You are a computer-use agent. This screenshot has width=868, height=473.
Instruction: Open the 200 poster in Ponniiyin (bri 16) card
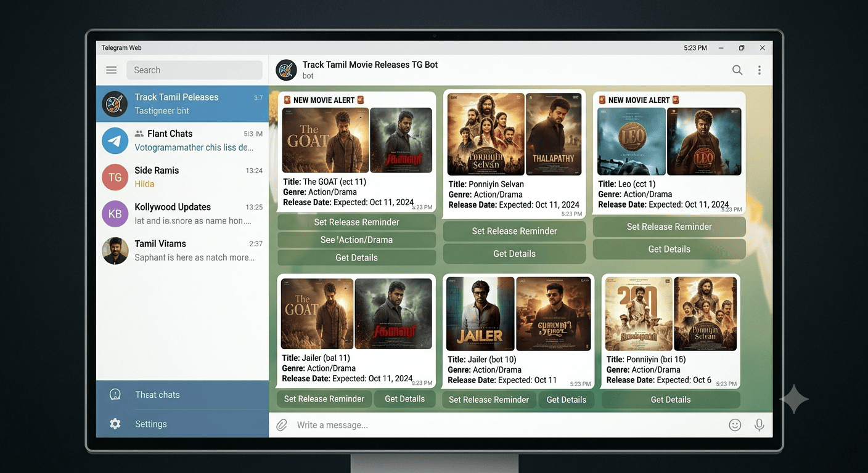(639, 314)
